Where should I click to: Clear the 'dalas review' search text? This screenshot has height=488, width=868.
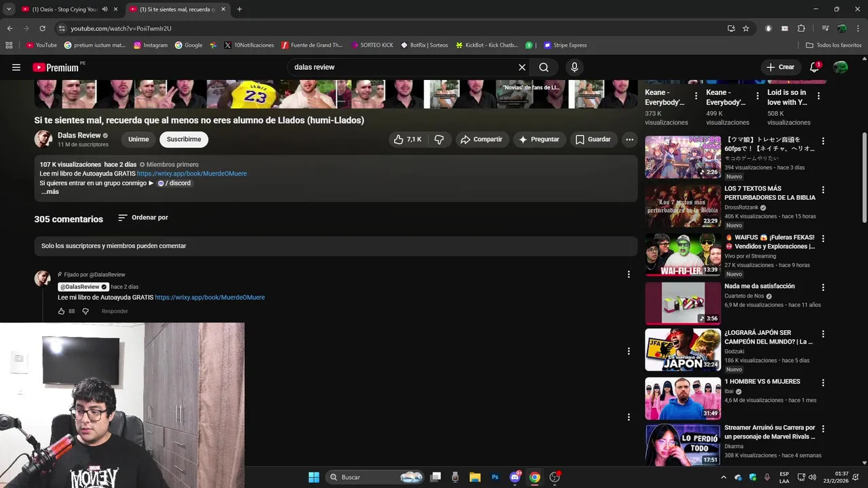tap(522, 67)
